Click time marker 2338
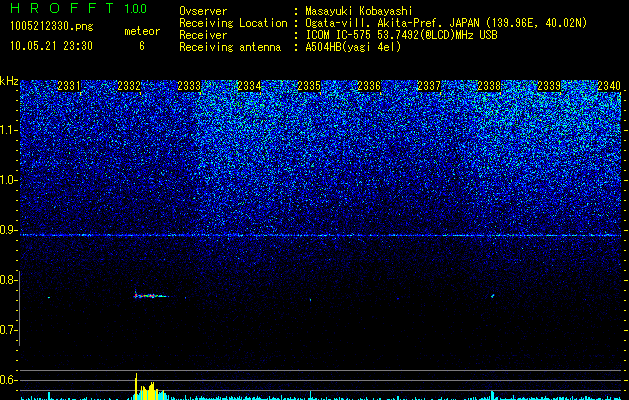 coord(489,86)
